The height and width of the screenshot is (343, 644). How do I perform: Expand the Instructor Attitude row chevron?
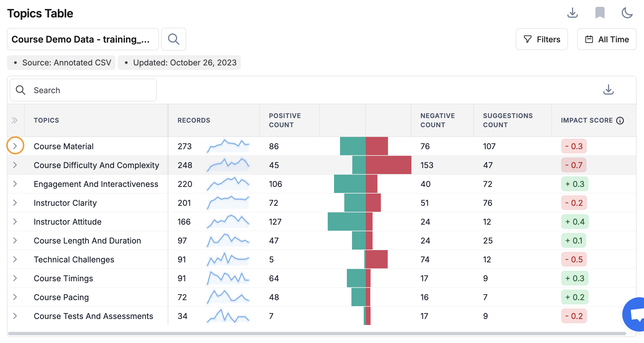(x=15, y=222)
